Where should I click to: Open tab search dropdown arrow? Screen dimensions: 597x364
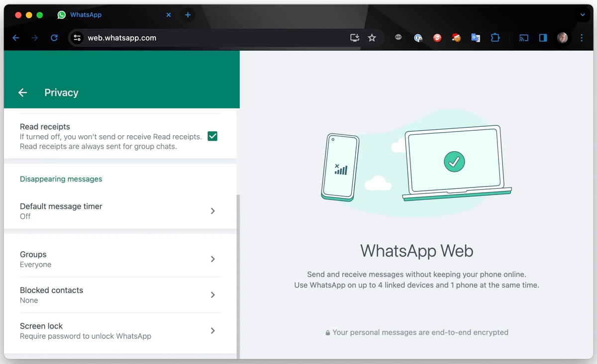point(583,15)
